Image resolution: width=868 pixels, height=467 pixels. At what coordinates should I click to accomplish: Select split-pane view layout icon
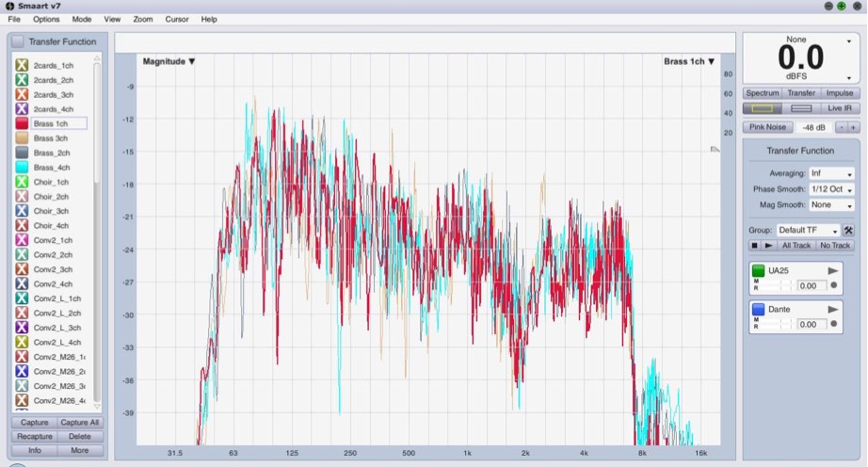801,108
